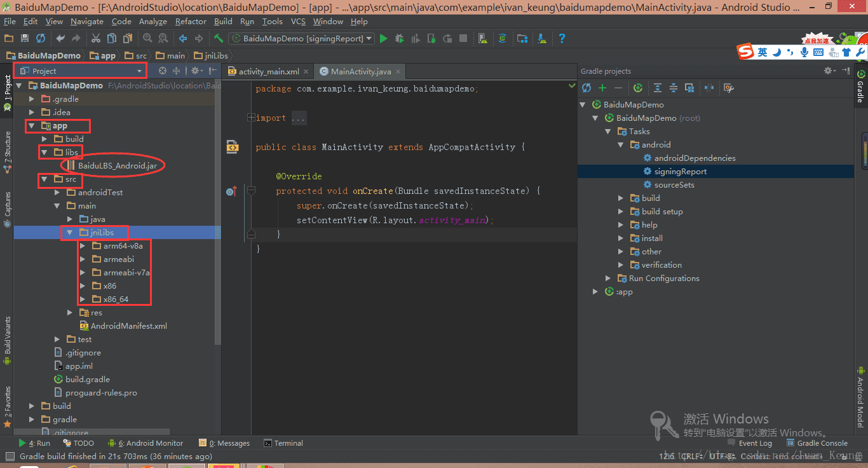The image size is (868, 468).
Task: Click scroll-from-source target icon in Project panel
Action: click(x=163, y=71)
